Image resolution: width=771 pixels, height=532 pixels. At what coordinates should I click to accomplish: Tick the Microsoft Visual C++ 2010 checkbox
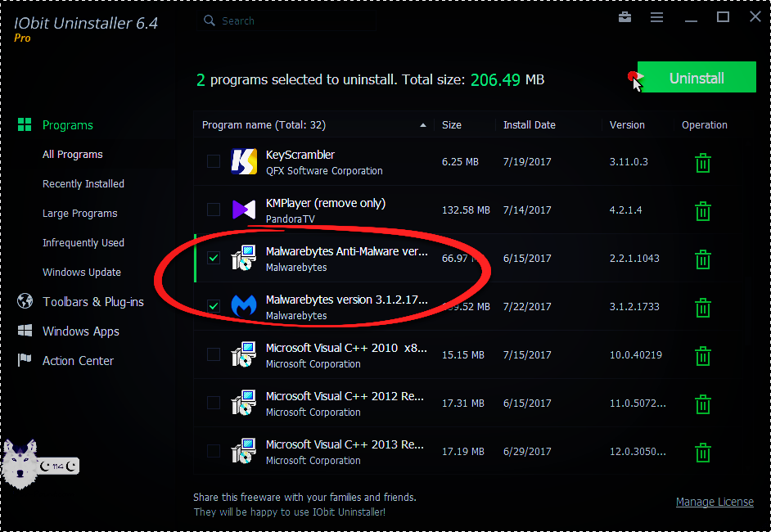pyautogui.click(x=214, y=355)
